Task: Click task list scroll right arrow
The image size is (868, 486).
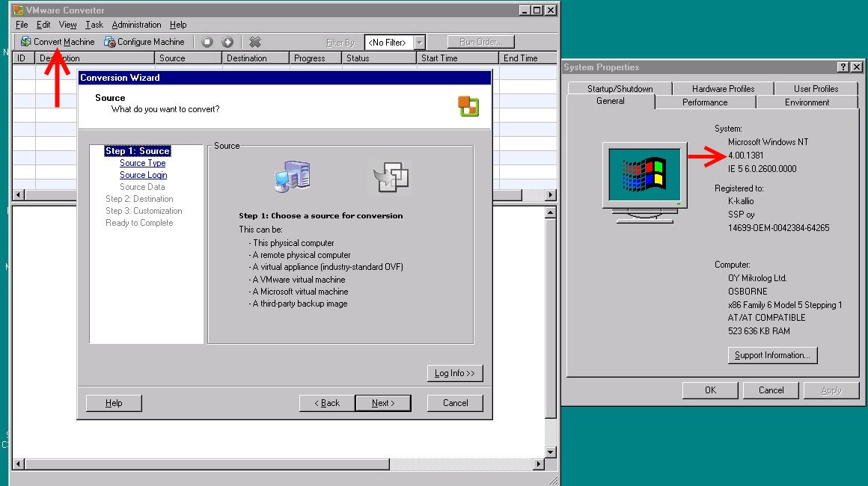Action: [x=550, y=194]
